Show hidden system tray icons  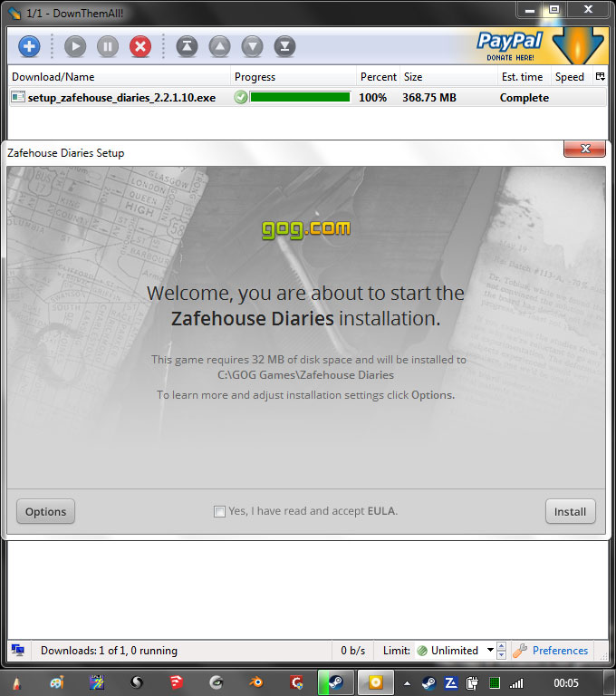[x=407, y=683]
